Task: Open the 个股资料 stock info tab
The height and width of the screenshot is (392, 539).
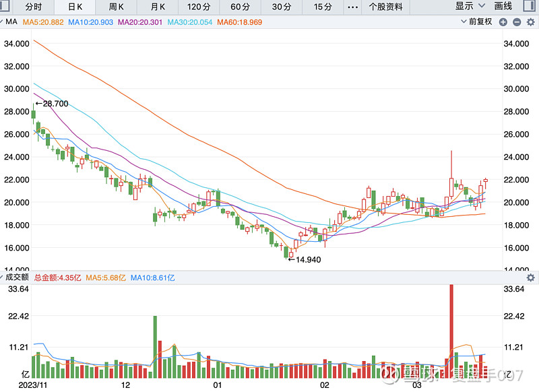Action: point(385,7)
